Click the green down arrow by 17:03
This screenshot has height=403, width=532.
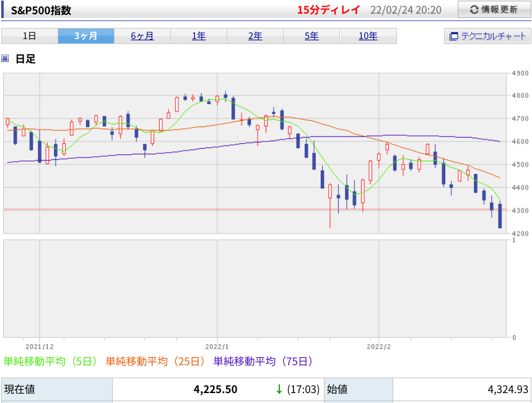click(279, 389)
